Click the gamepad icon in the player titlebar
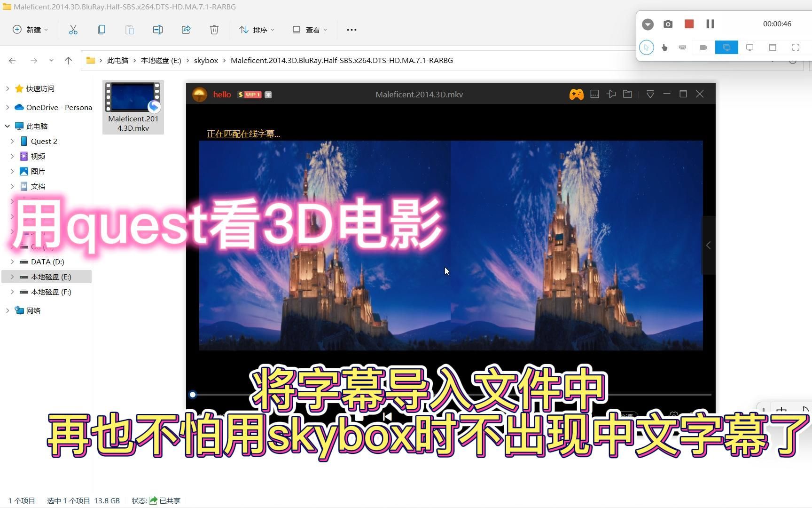Viewport: 812px width, 508px height. 576,94
